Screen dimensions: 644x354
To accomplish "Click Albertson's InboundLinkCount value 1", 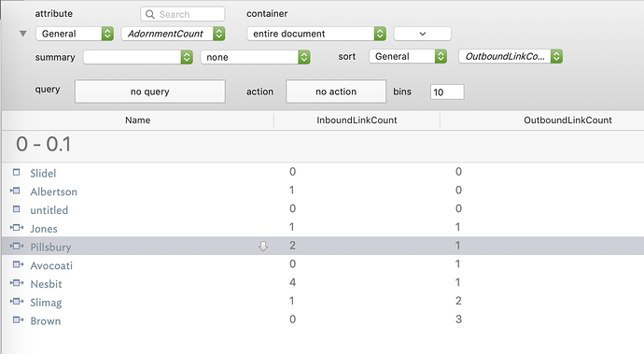I will (x=291, y=190).
